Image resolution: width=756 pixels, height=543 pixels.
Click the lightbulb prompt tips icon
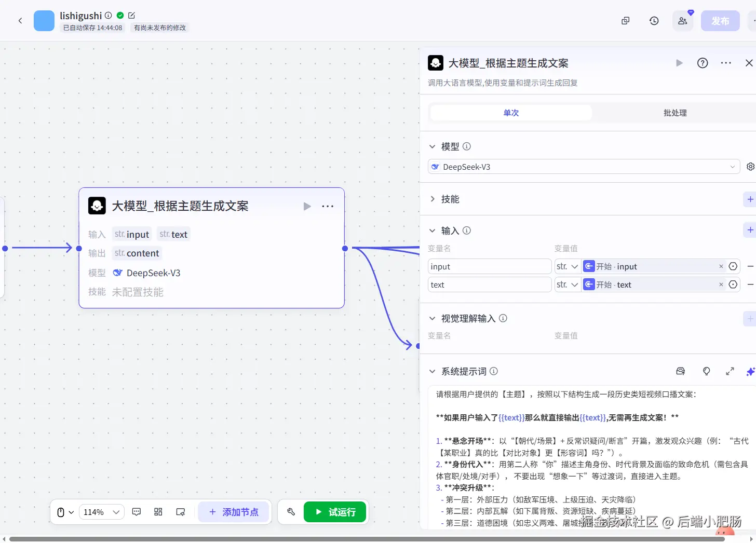(x=707, y=371)
